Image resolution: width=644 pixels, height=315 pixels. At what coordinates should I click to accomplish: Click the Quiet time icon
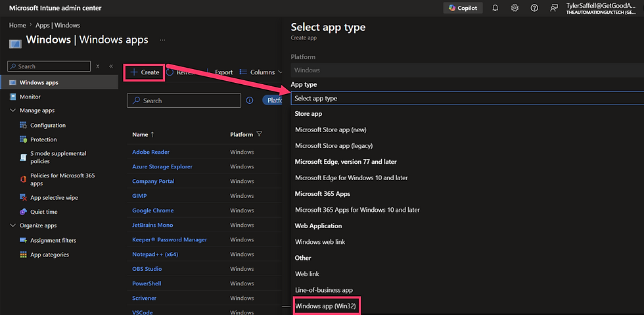tap(23, 212)
